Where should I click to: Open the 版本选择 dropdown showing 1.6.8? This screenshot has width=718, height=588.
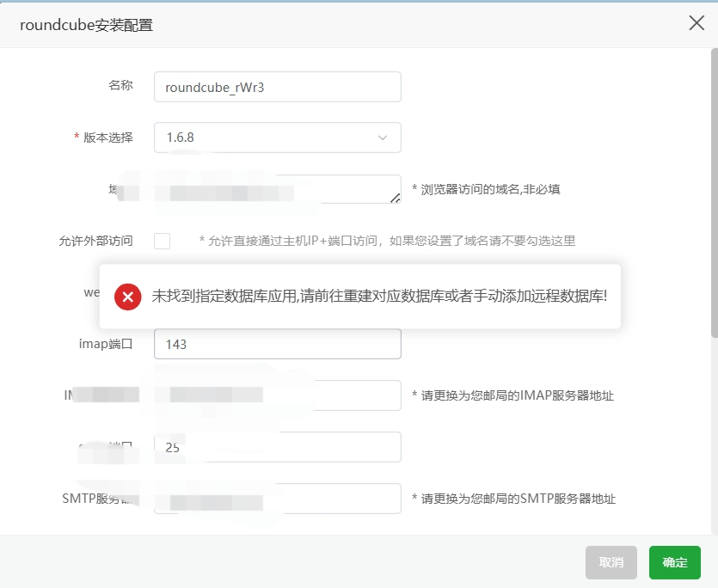(x=278, y=138)
